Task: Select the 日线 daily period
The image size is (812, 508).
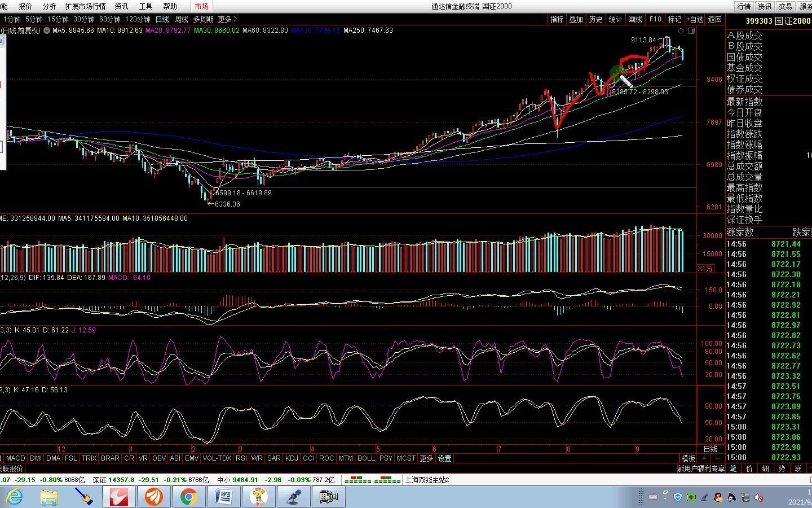Action: [162, 19]
